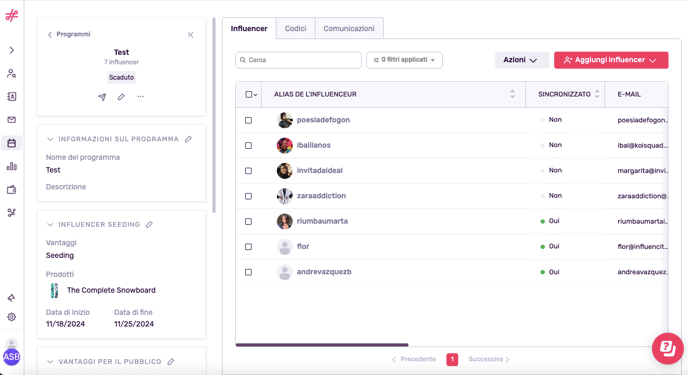Open the three-dots more menu under Test
688x375 pixels.
click(140, 96)
